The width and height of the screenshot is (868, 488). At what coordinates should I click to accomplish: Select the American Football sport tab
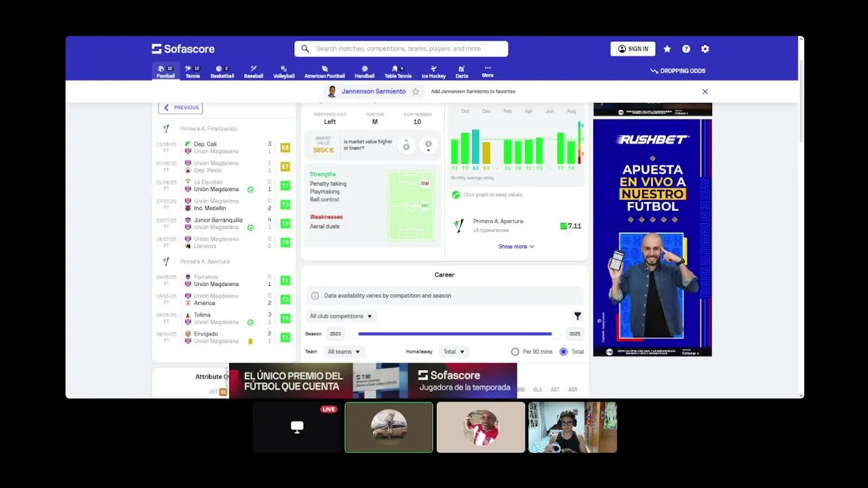pyautogui.click(x=324, y=72)
